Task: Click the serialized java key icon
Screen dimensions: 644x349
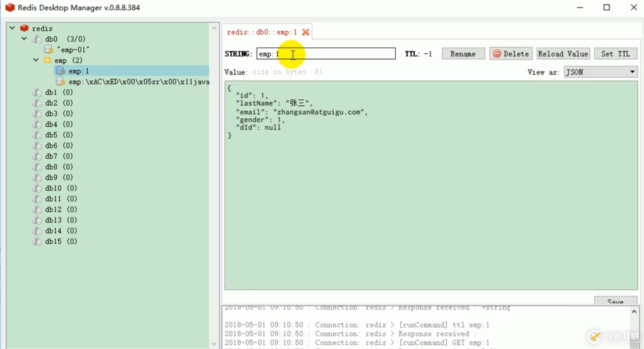Action: click(60, 82)
